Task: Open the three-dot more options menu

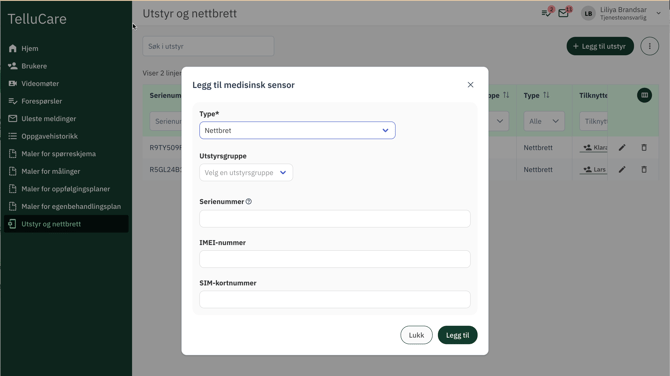Action: coord(649,46)
